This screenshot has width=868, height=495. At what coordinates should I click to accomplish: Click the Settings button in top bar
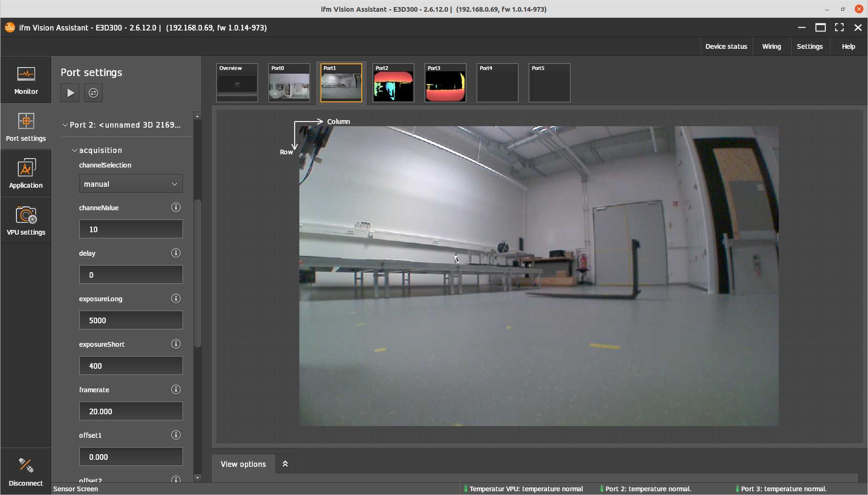809,46
